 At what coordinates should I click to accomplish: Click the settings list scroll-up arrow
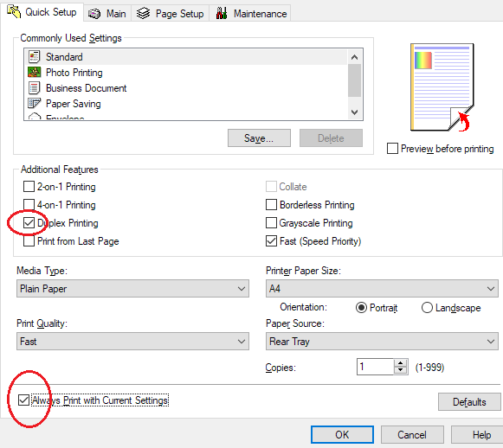[354, 57]
